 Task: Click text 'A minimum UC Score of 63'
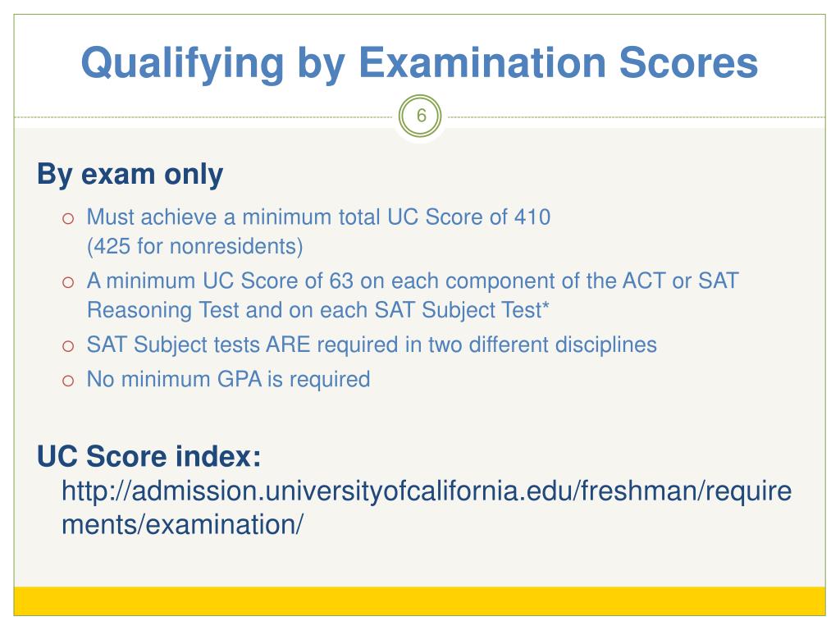220,281
